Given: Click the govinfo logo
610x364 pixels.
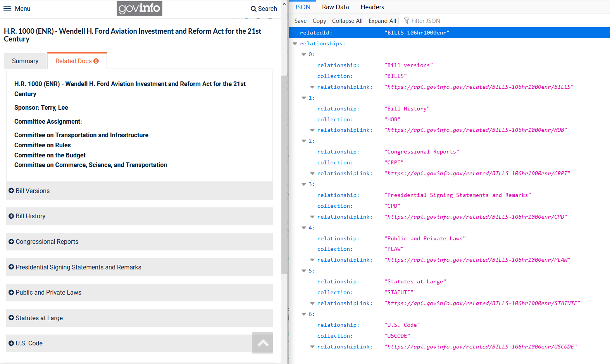Looking at the screenshot, I should pos(139,9).
